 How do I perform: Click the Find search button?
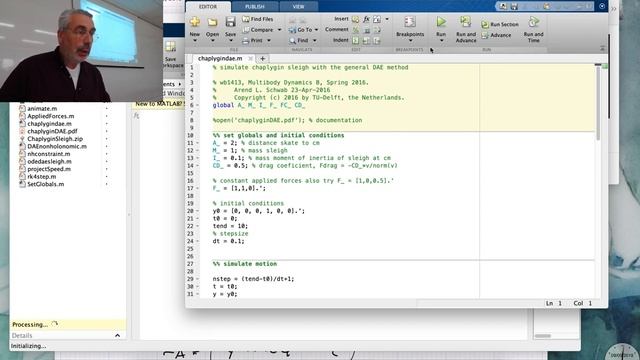(299, 40)
